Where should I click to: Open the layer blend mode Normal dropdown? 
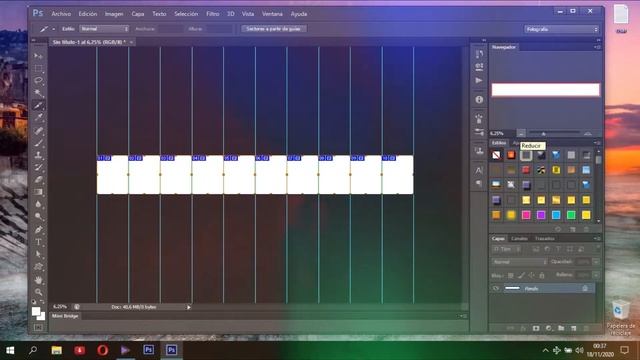pos(520,262)
